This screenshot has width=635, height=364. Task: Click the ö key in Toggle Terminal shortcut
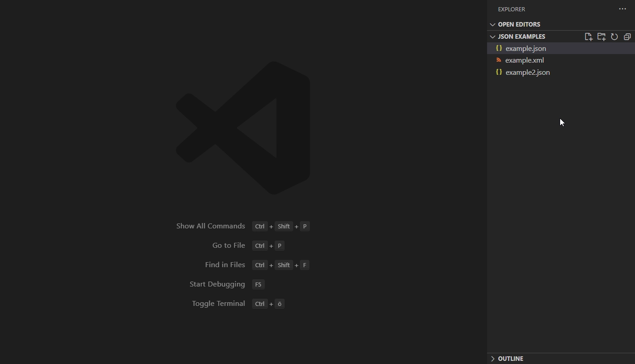280,304
